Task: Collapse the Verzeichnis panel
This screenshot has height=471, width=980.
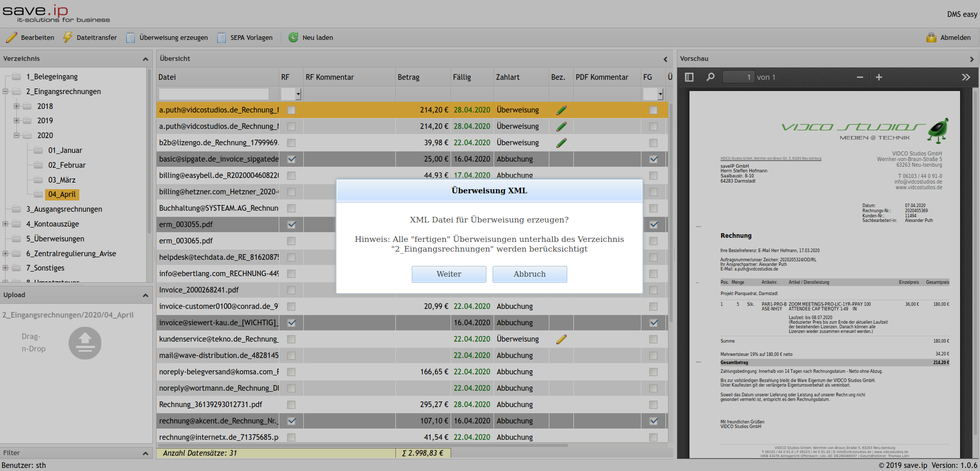Action: pos(145,59)
